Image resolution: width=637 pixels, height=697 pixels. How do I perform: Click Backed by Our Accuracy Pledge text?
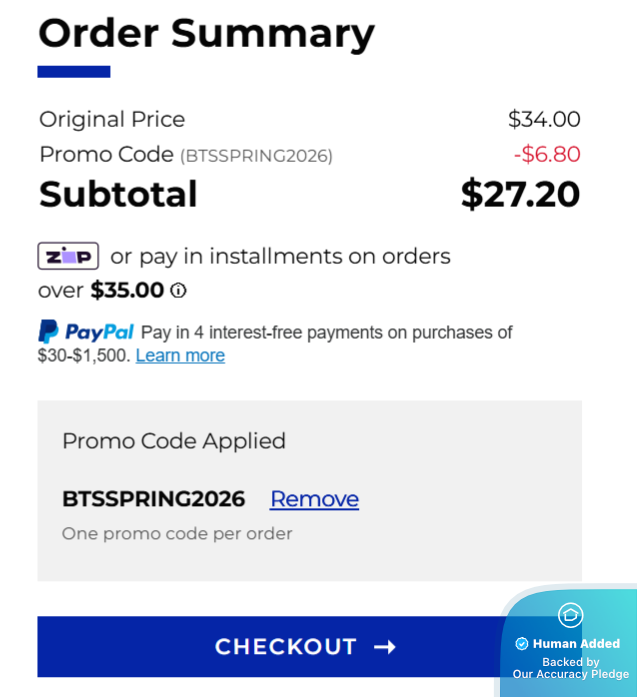[571, 668]
